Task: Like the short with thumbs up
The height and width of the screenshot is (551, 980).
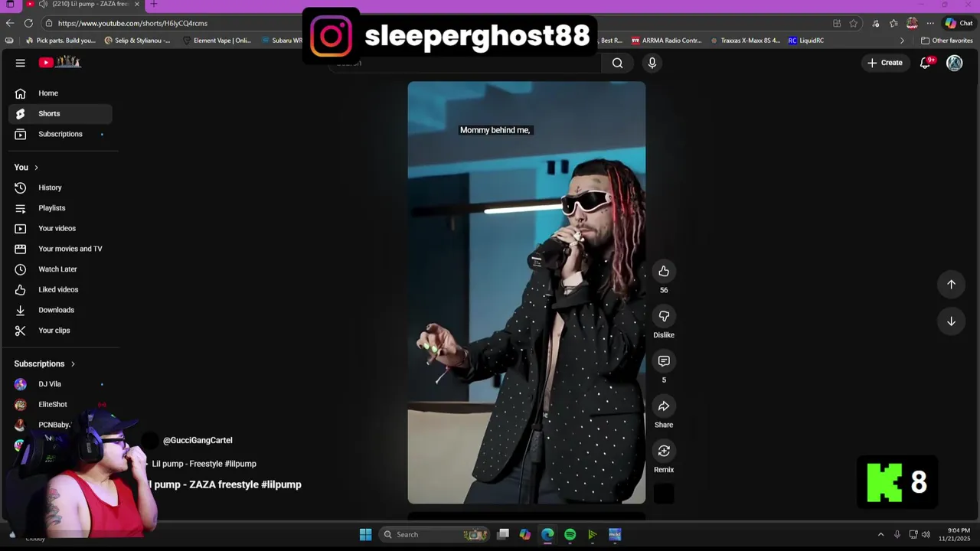Action: click(664, 271)
